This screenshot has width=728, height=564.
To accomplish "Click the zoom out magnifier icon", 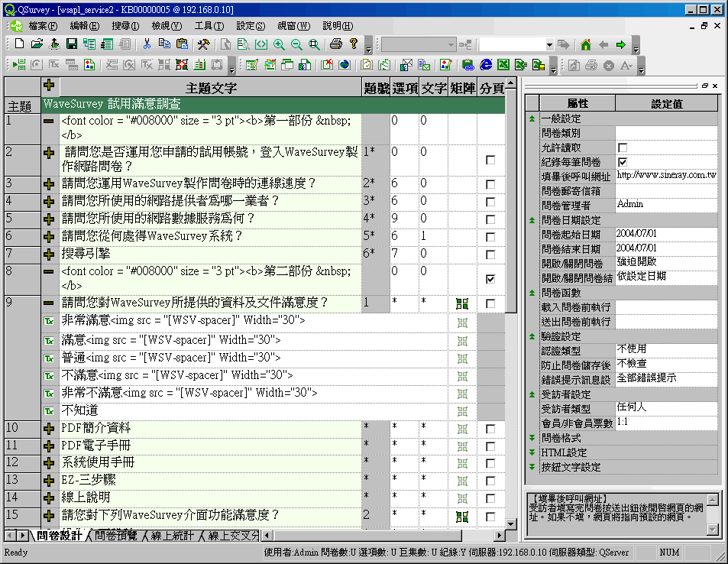I will pyautogui.click(x=296, y=44).
